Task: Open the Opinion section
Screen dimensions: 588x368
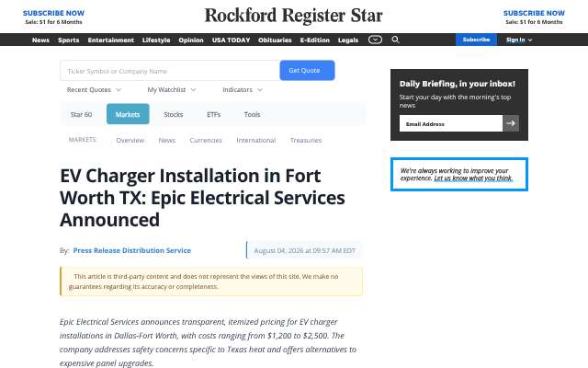Action: point(191,40)
